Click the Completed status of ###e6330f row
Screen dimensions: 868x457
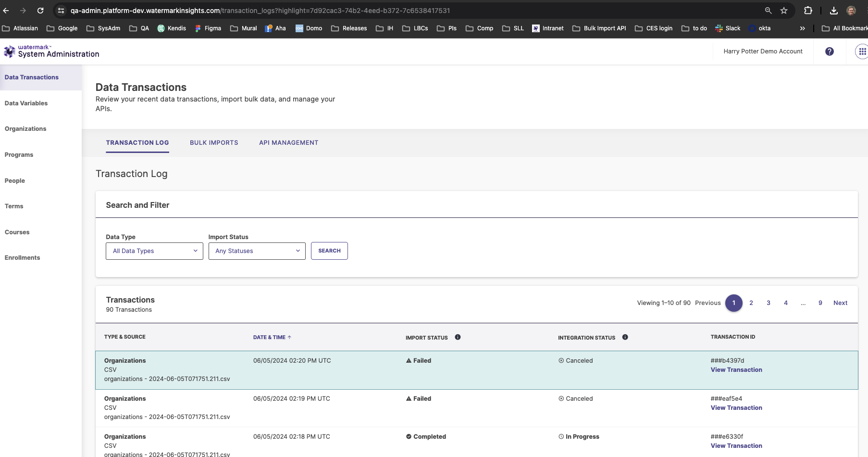(426, 437)
